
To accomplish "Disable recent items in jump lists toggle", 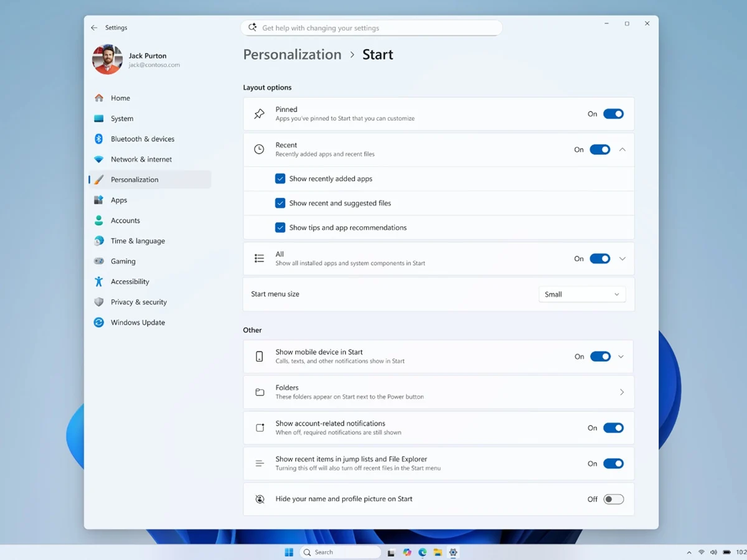I will tap(613, 464).
